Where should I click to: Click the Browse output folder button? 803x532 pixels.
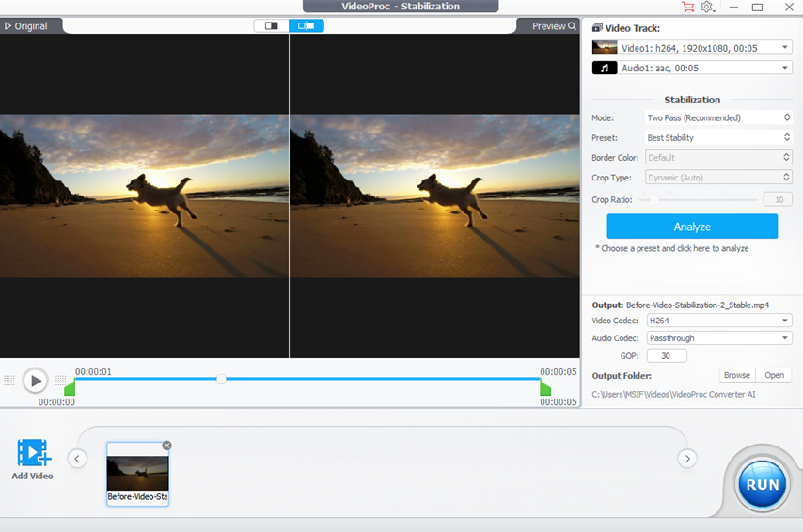736,375
